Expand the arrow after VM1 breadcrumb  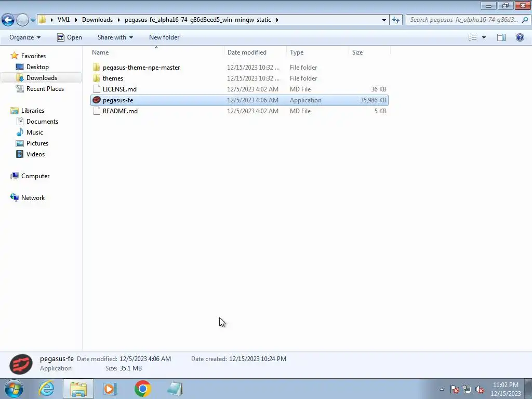pos(75,20)
